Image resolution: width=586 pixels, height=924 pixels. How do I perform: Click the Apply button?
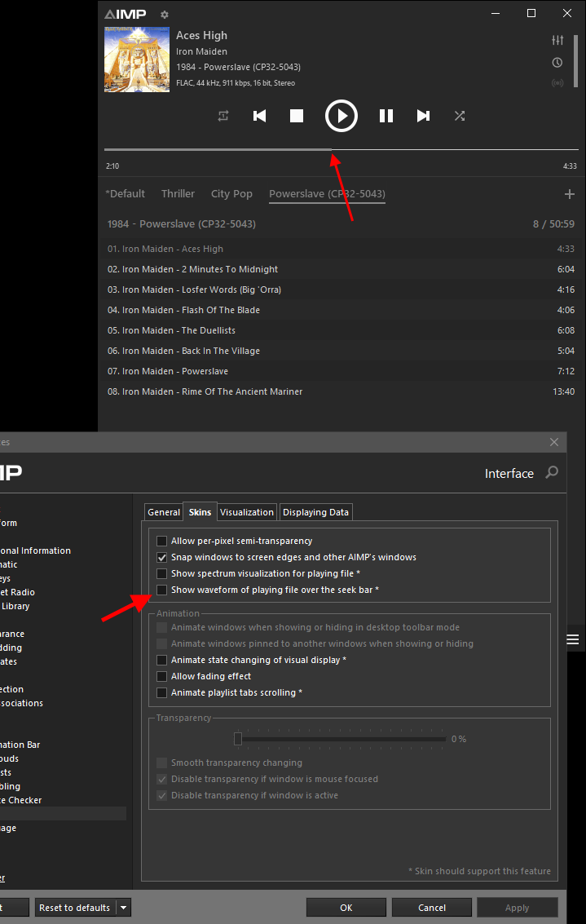click(517, 908)
